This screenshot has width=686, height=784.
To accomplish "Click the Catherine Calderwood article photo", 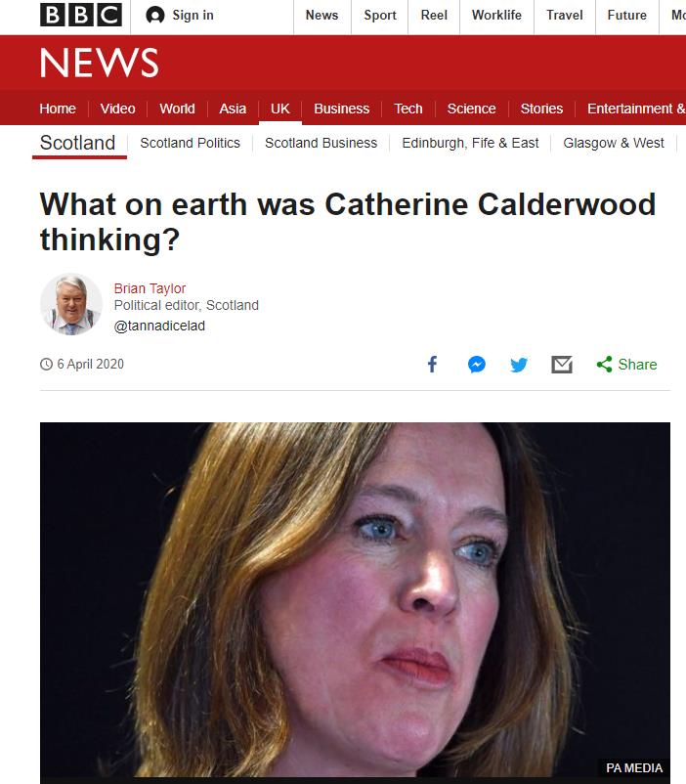I will point(355,600).
